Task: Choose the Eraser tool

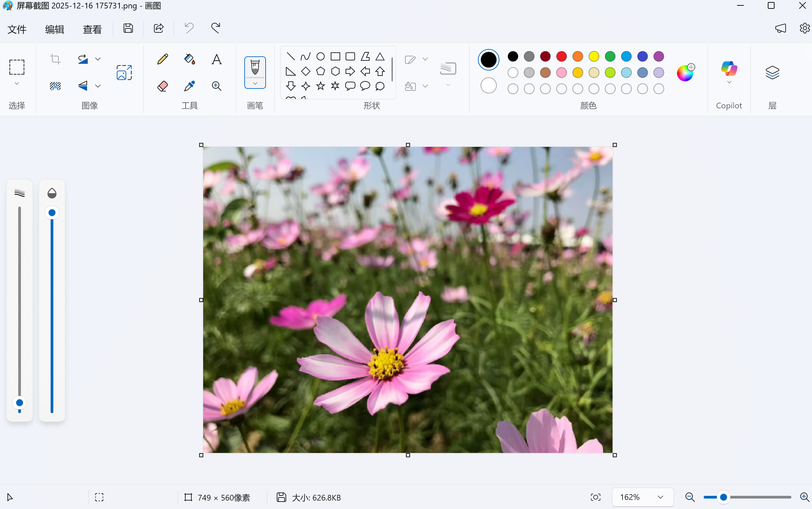Action: click(x=162, y=86)
